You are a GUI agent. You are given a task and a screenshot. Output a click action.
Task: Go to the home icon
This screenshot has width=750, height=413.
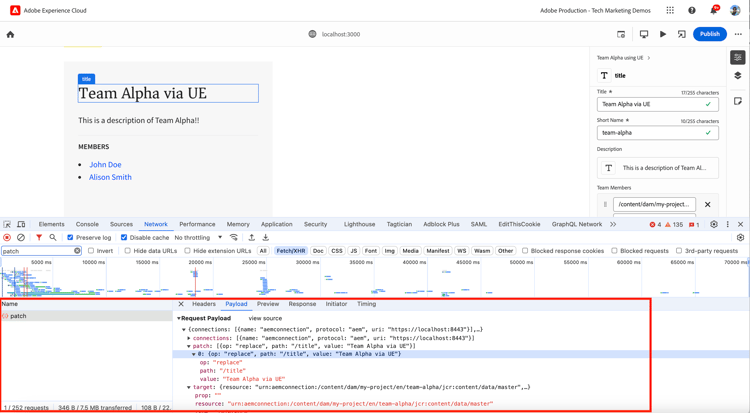[11, 34]
